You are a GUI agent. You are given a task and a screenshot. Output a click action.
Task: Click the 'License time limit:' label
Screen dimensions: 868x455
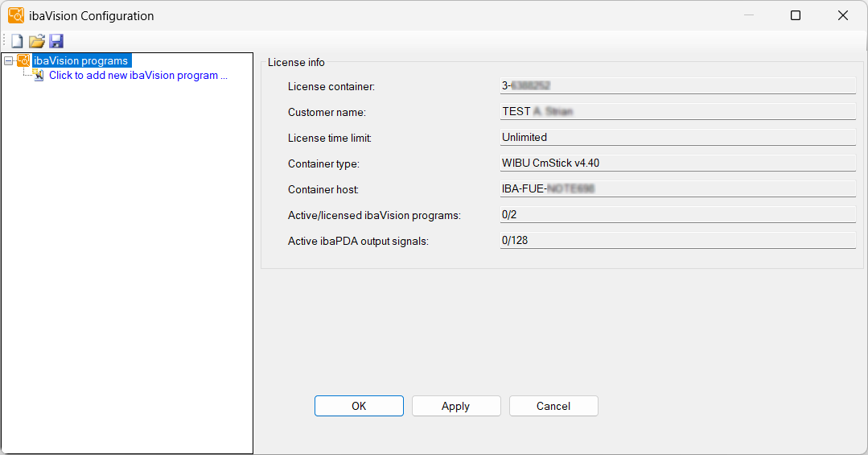(x=329, y=138)
